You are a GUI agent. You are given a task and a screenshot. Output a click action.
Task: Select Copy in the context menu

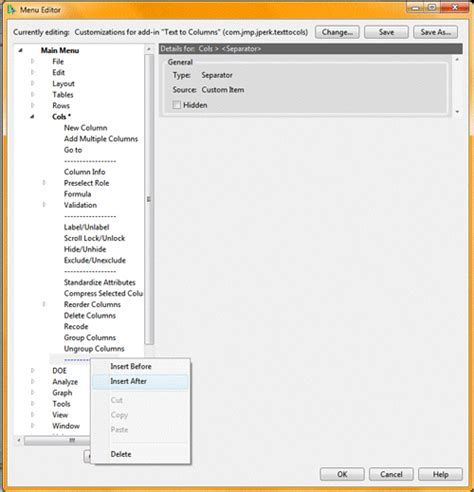[x=140, y=415]
